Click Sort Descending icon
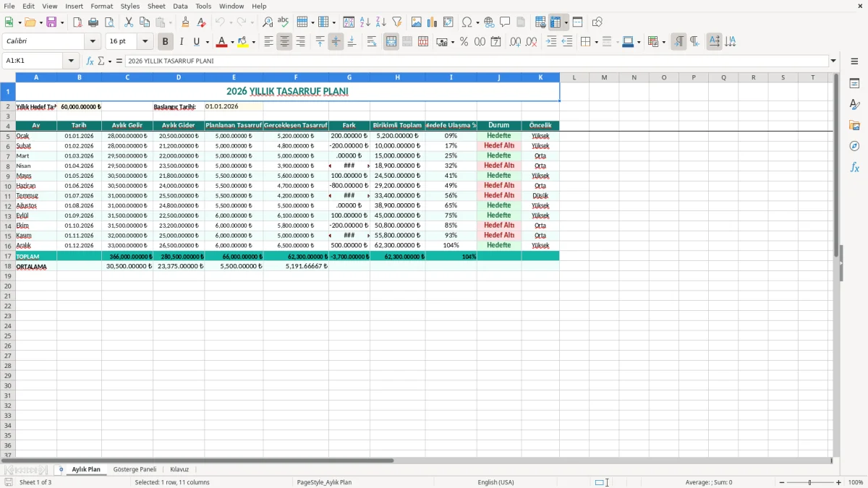 coord(380,22)
